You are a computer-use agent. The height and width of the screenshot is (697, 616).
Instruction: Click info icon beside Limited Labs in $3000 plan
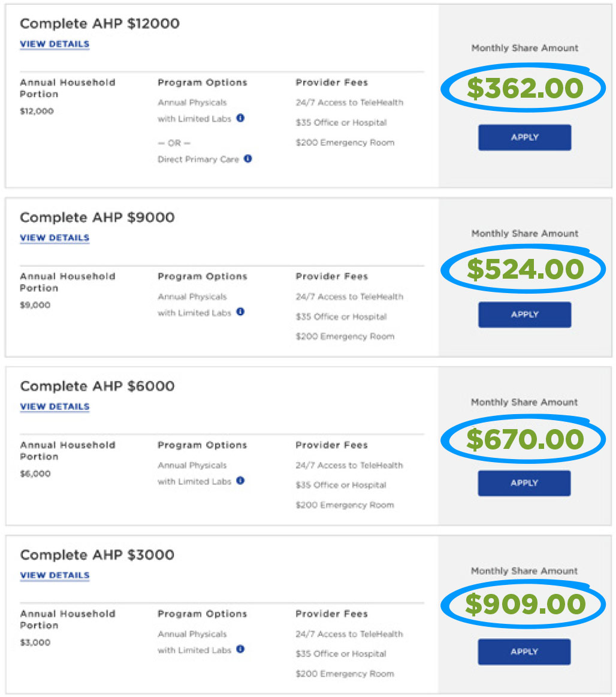coord(240,649)
